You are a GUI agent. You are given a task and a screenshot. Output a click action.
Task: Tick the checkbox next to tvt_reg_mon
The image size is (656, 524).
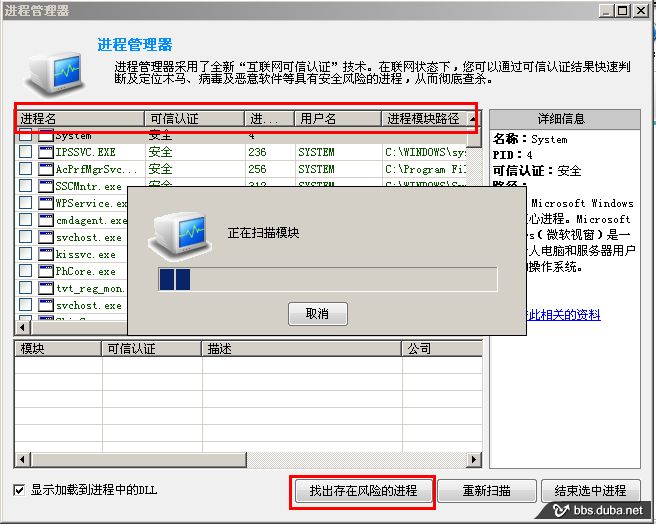(x=25, y=288)
